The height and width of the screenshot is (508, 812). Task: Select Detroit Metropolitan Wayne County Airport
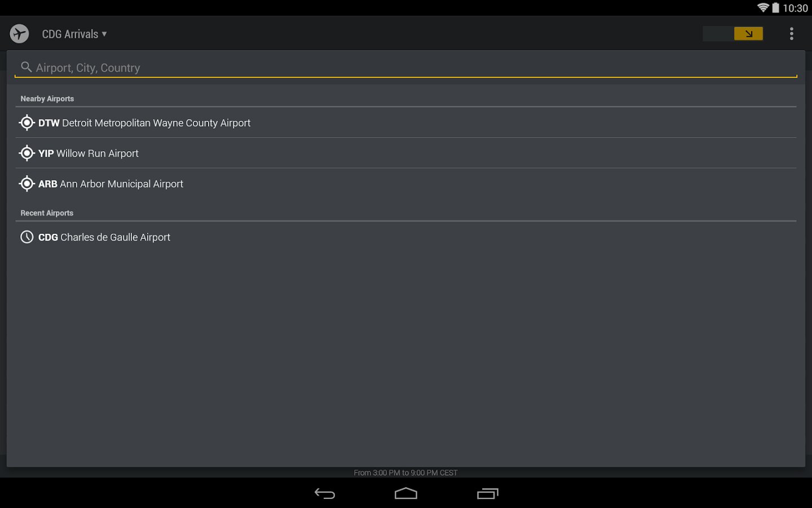coord(406,122)
